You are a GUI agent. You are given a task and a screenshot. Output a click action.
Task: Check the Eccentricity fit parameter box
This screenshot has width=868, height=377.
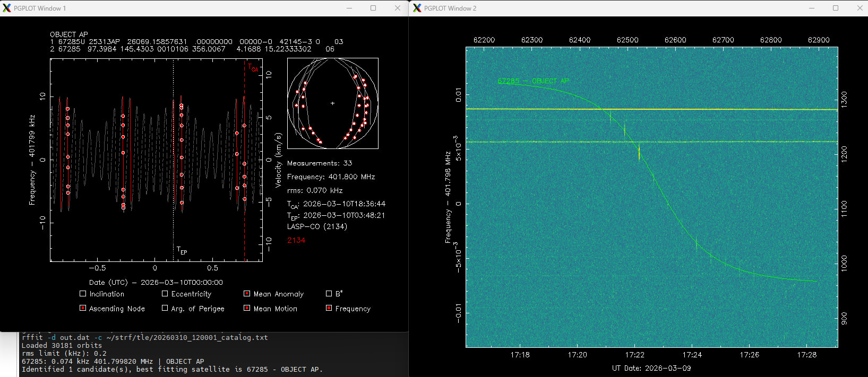(x=165, y=294)
